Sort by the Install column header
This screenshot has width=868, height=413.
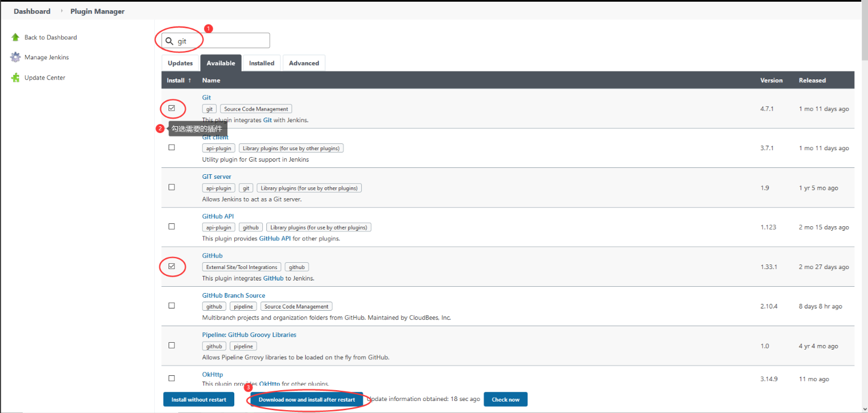click(x=179, y=80)
